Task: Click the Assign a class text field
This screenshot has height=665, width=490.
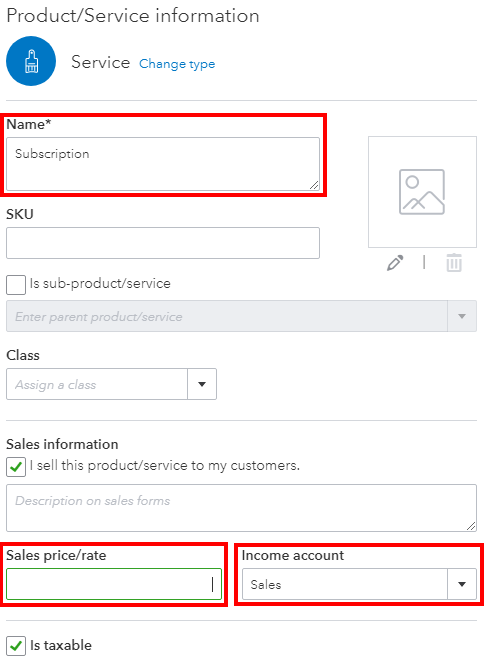Action: (97, 384)
